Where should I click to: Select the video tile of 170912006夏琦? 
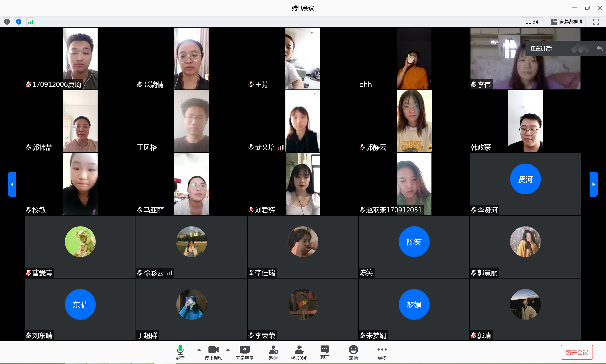[80, 58]
